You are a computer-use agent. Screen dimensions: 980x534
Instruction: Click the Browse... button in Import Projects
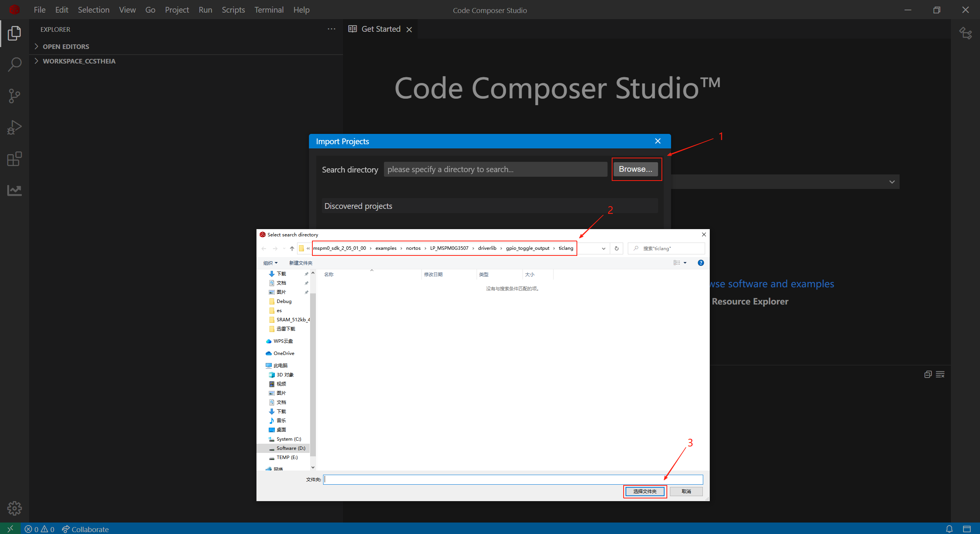point(636,169)
